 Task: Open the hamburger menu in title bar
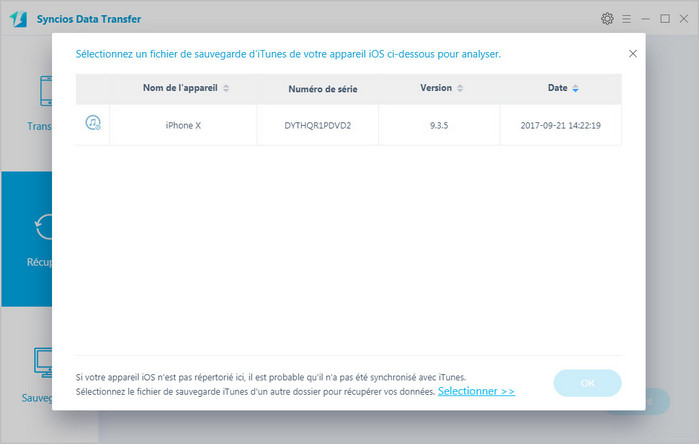tap(627, 19)
